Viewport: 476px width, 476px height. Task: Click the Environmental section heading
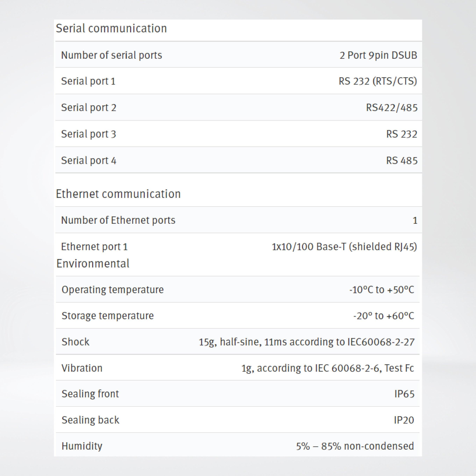click(93, 264)
